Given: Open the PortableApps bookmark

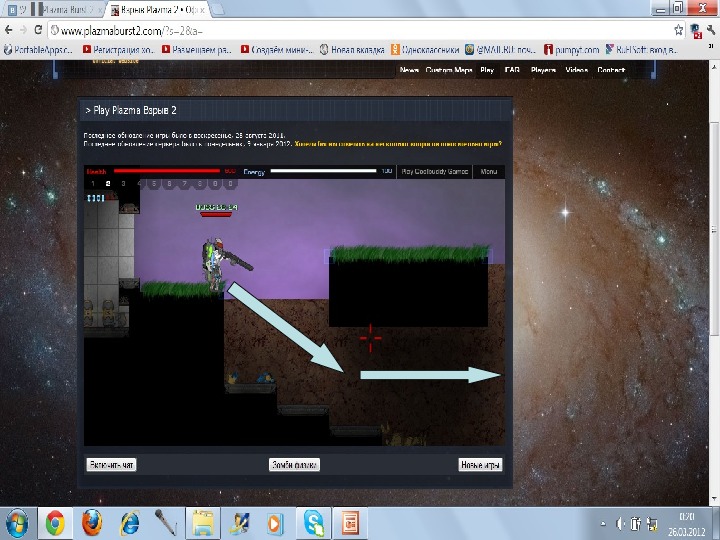Looking at the screenshot, I should tap(39, 50).
